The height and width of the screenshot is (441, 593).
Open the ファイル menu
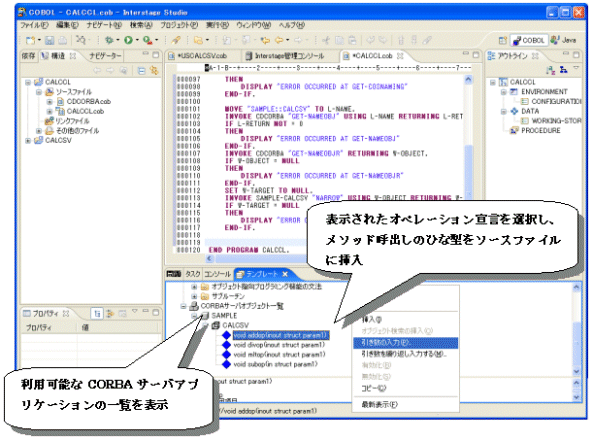pyautogui.click(x=34, y=25)
